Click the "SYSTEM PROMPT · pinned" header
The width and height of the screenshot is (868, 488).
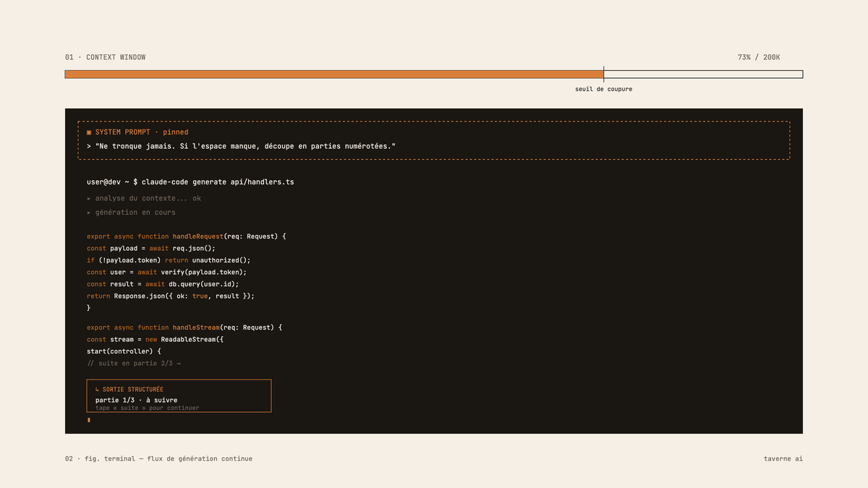click(137, 132)
